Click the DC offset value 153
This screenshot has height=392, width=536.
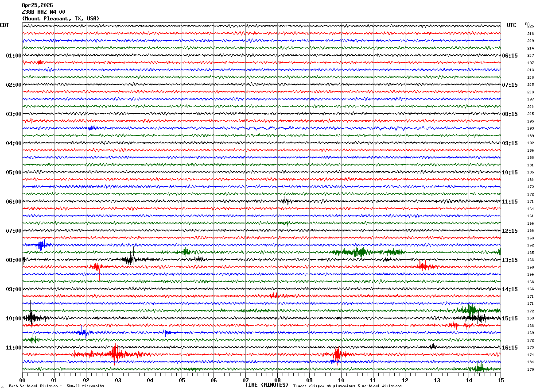tap(531, 319)
